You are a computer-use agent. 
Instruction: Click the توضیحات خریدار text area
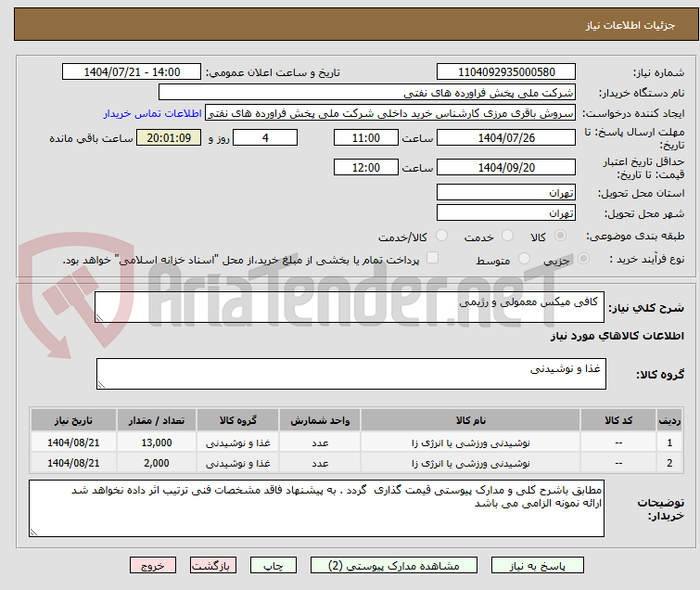click(316, 508)
